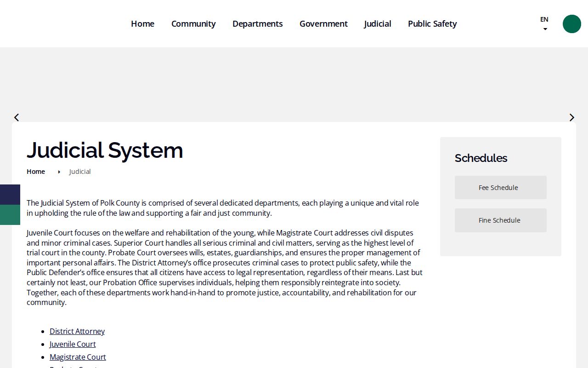This screenshot has width=588, height=368.
Task: Click the green circle button in header
Action: tap(572, 24)
